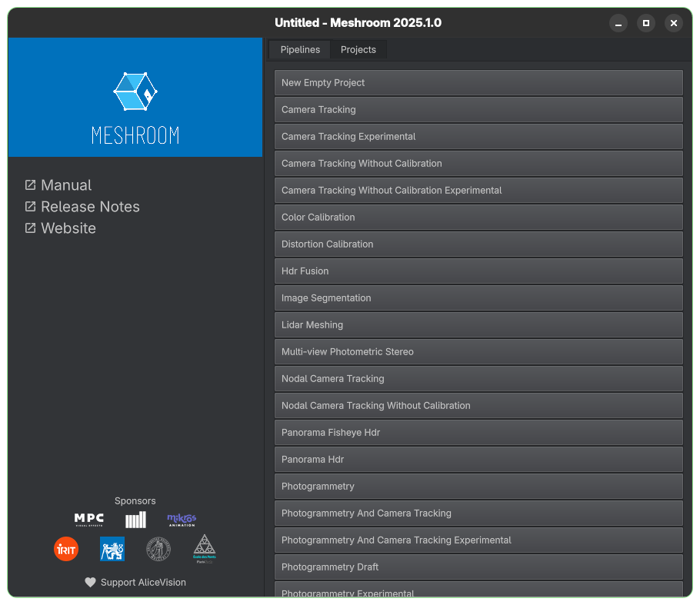Select the Nodal Camera Tracking pipeline

478,379
